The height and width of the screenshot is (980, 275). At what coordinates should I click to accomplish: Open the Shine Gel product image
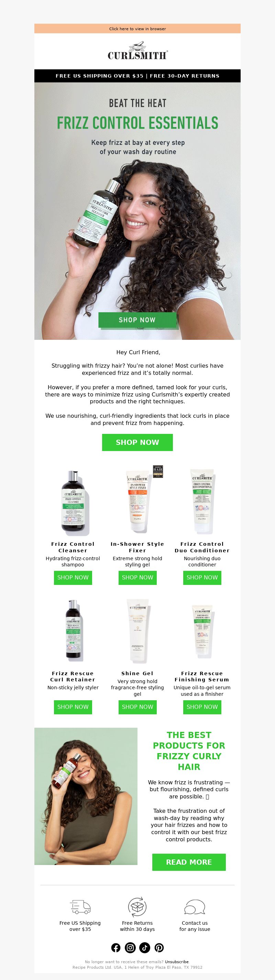click(137, 631)
